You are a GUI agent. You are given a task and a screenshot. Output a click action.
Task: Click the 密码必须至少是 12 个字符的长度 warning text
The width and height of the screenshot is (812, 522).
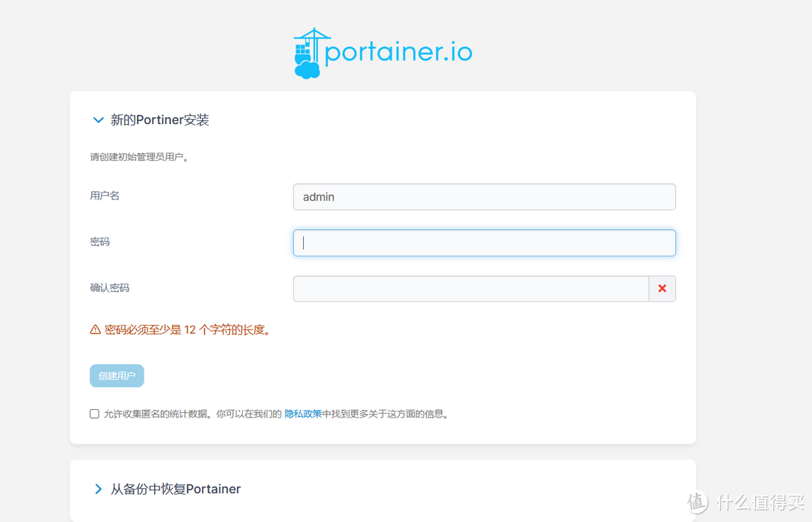point(187,330)
